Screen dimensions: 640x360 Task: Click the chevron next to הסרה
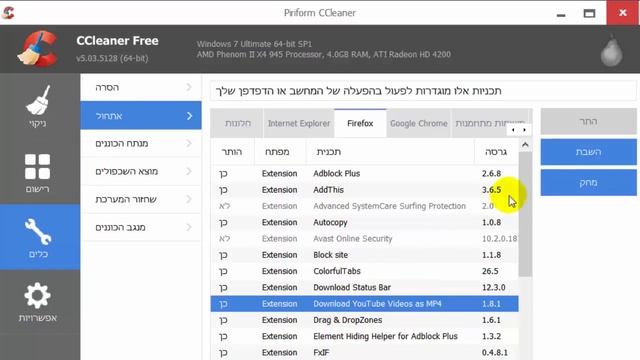189,87
